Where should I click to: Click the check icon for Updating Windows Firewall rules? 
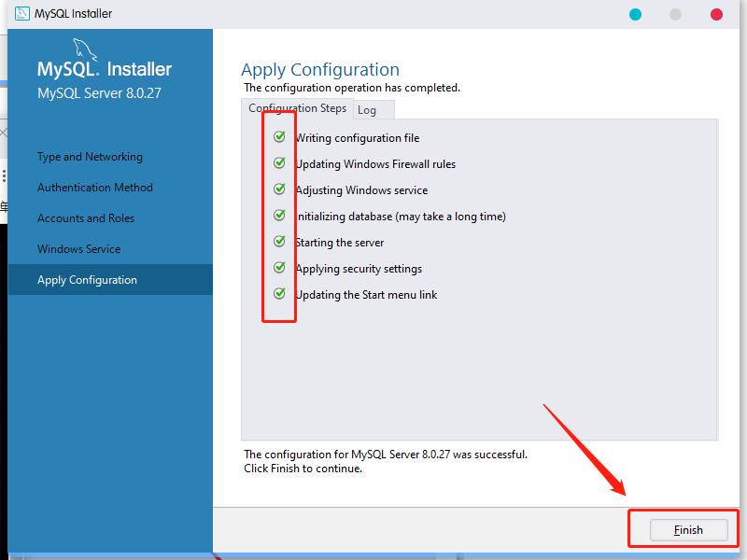(279, 163)
